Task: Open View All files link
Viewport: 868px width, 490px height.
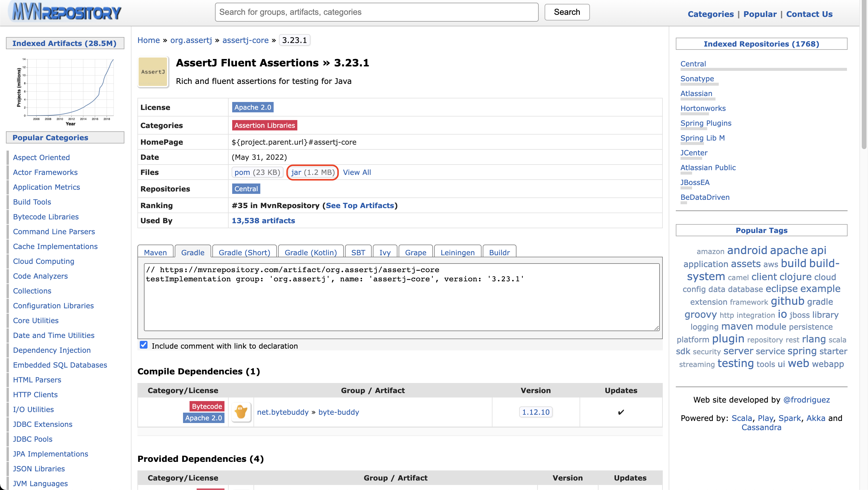Action: tap(357, 172)
